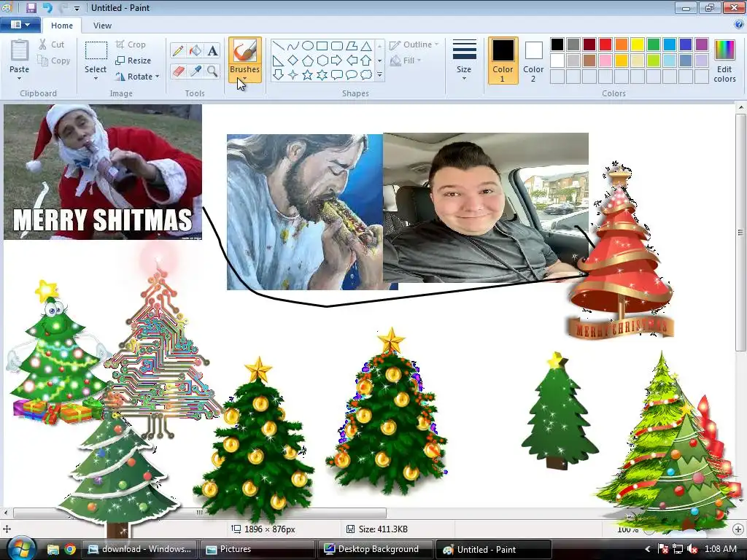Select the Text tool
747x560 pixels.
pyautogui.click(x=212, y=50)
